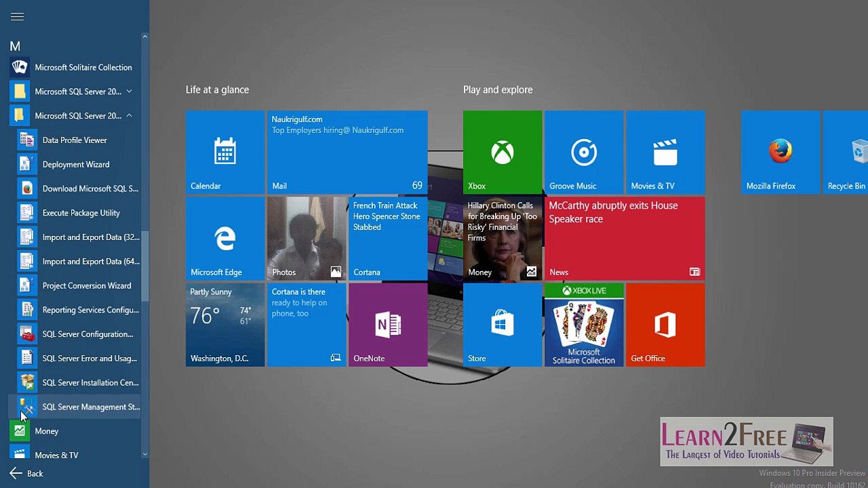This screenshot has height=488, width=868.
Task: Expand the collapsed Microsoft SQL Server folder
Action: (75, 91)
